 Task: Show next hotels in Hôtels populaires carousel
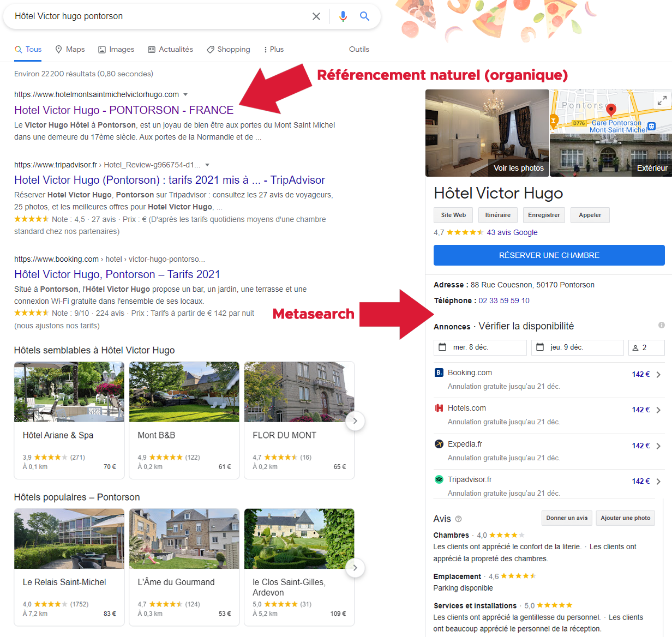pos(355,568)
